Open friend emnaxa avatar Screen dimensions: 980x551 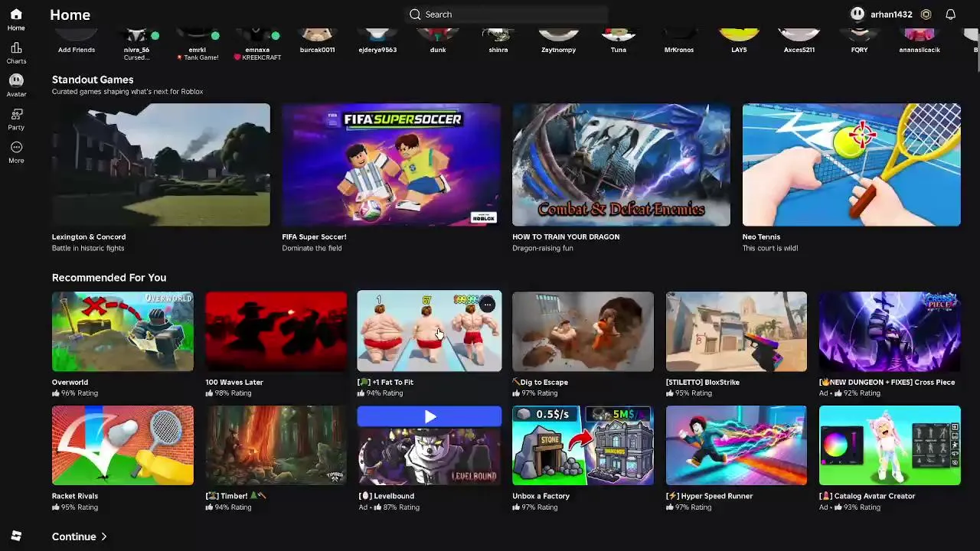257,36
